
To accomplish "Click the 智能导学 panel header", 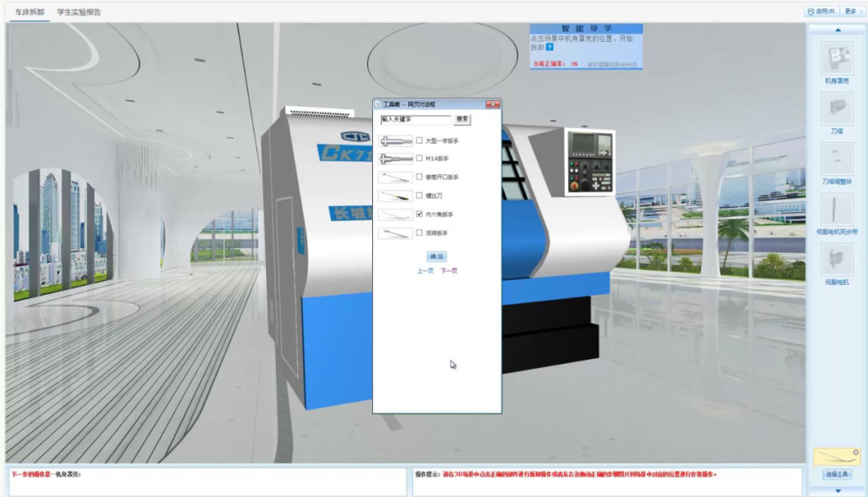I will pos(586,28).
